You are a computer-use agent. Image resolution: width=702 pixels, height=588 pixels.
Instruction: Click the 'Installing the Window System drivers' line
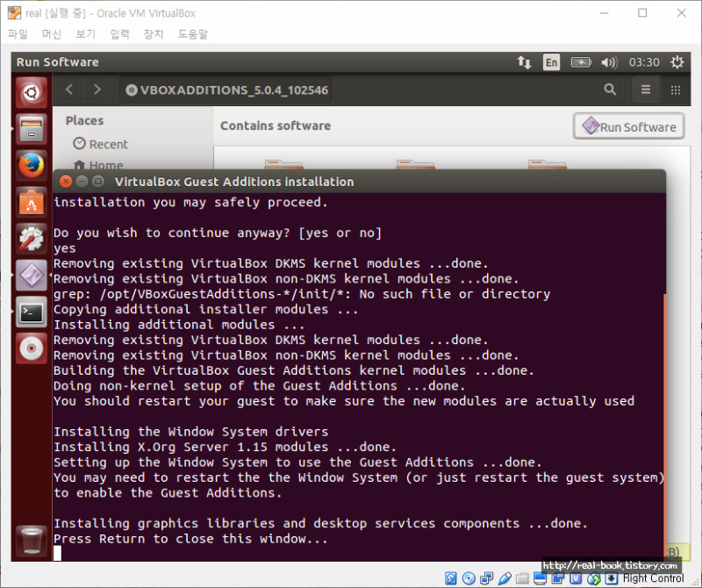190,432
